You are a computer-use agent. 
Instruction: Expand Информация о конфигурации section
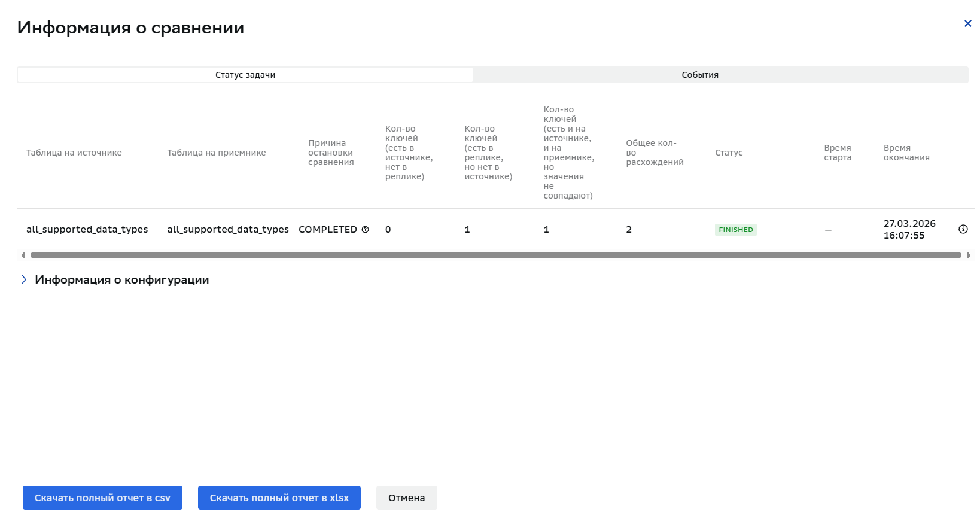pyautogui.click(x=24, y=279)
